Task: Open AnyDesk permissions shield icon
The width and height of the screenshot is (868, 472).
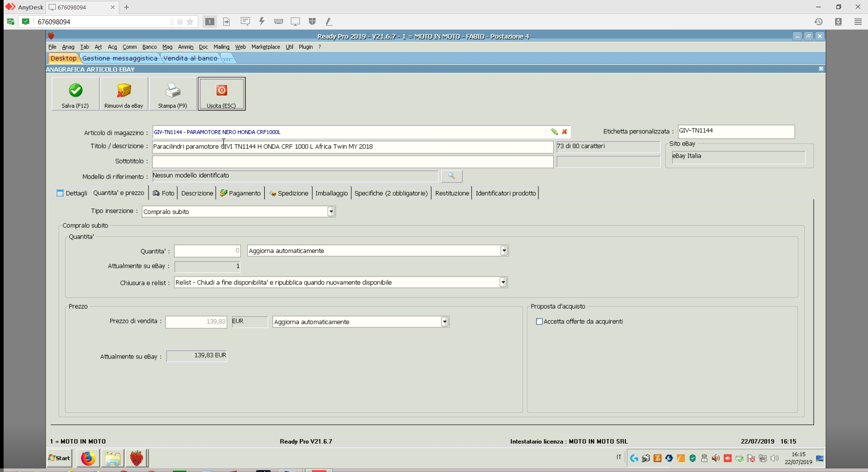Action: tap(312, 22)
